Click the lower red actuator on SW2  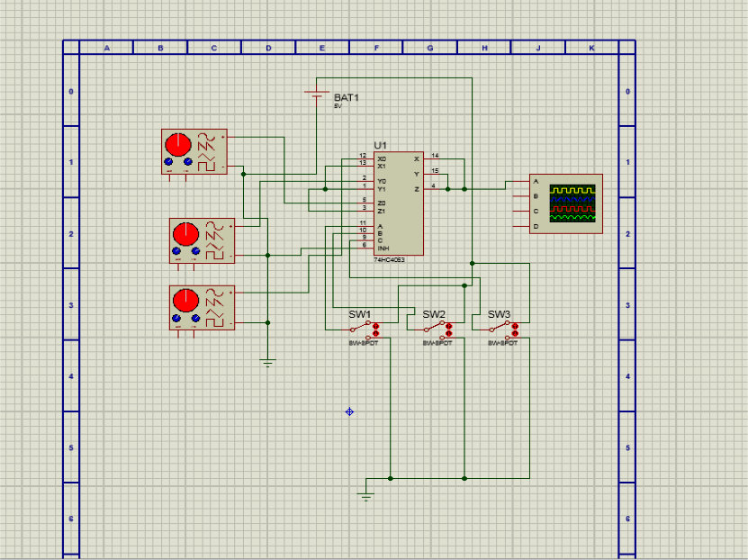[x=449, y=333]
